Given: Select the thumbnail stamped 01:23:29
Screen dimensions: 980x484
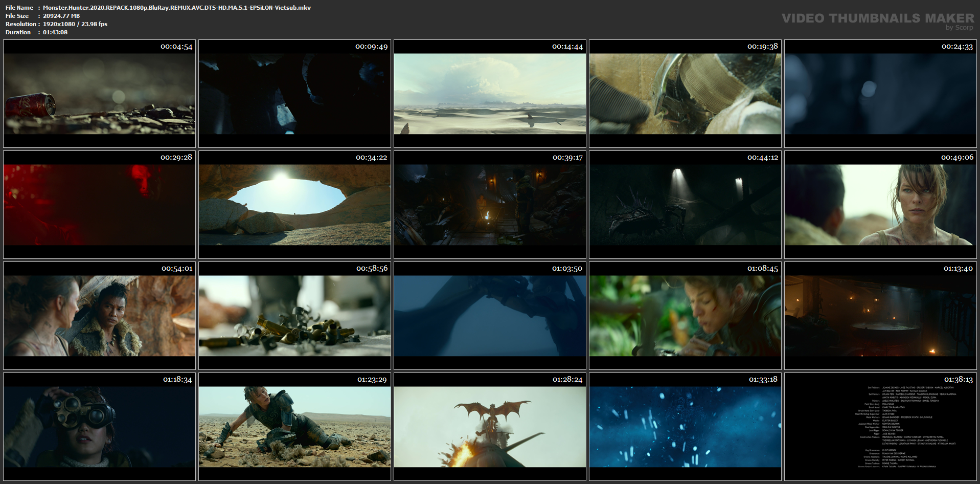Looking at the screenshot, I should (294, 427).
